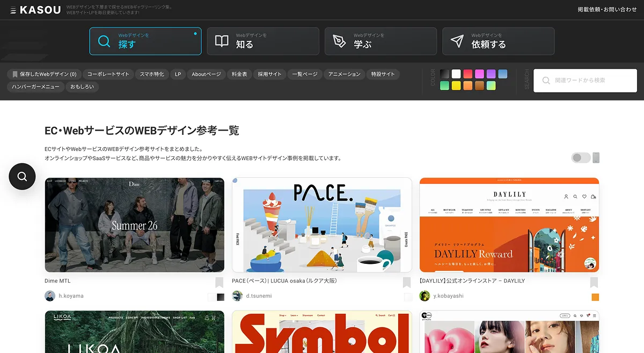View h.koyama's profile name link
This screenshot has height=353, width=644.
tap(71, 296)
